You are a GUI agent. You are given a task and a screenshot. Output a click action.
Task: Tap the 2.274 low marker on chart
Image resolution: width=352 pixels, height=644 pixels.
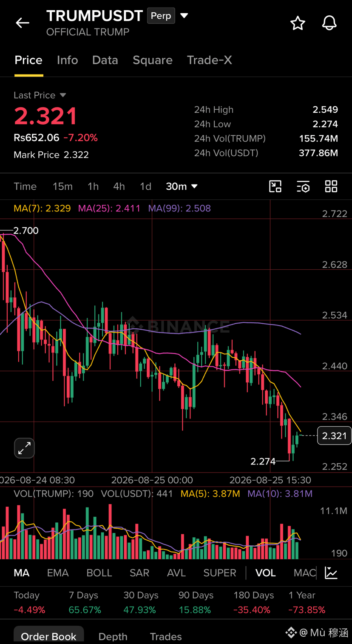pos(263,461)
